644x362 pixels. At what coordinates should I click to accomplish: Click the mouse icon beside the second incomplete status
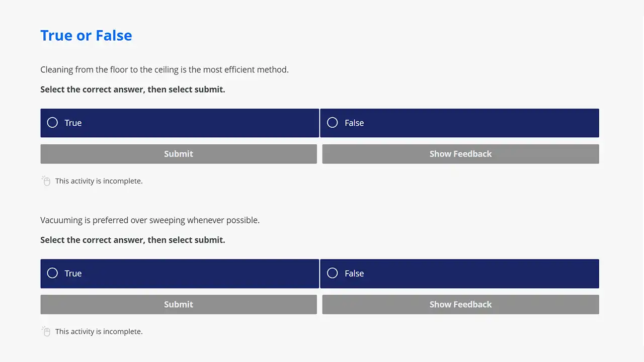pos(46,331)
